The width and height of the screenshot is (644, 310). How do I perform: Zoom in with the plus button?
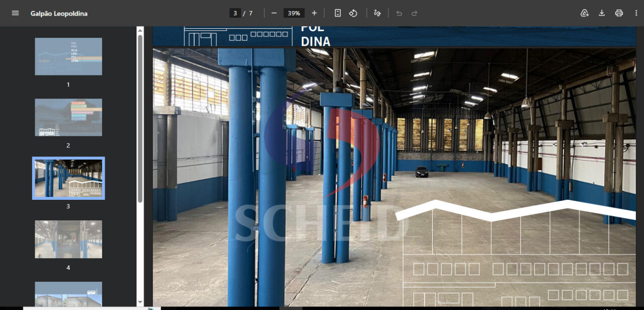314,13
